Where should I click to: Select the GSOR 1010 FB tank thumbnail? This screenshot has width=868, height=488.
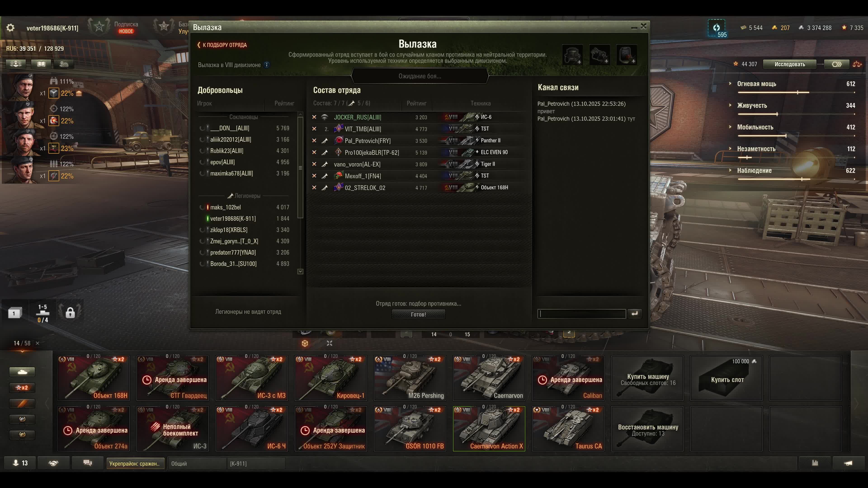pyautogui.click(x=410, y=428)
